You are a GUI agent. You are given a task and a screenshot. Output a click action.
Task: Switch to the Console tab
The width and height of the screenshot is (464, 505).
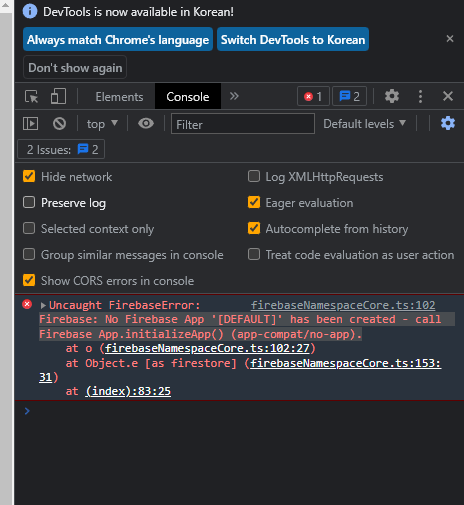pyautogui.click(x=188, y=97)
